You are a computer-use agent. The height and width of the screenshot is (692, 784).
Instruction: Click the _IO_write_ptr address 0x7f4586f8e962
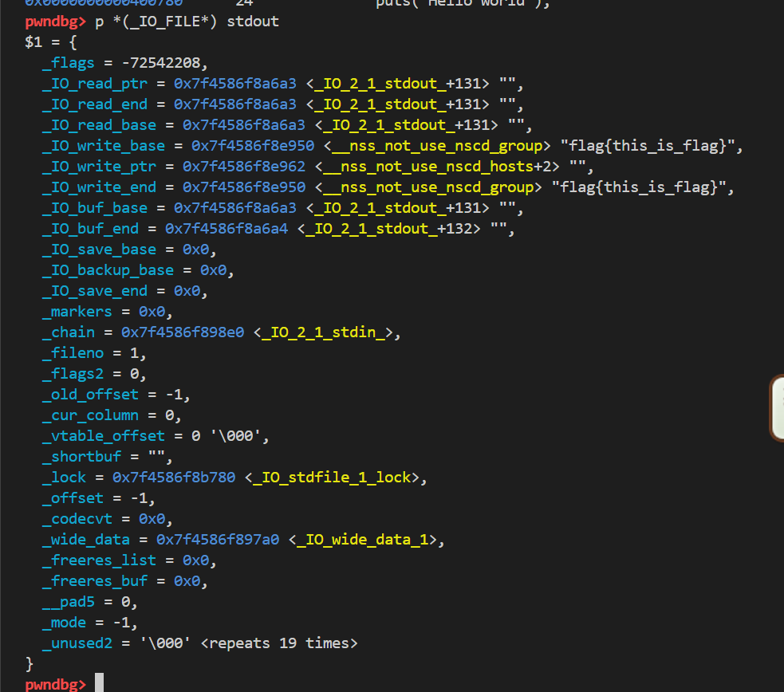244,167
